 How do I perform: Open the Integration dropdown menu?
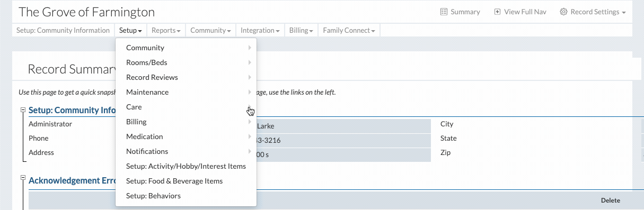pos(260,31)
